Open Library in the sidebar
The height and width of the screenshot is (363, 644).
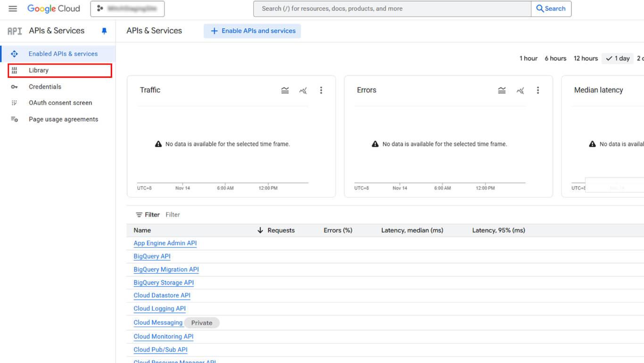point(39,70)
